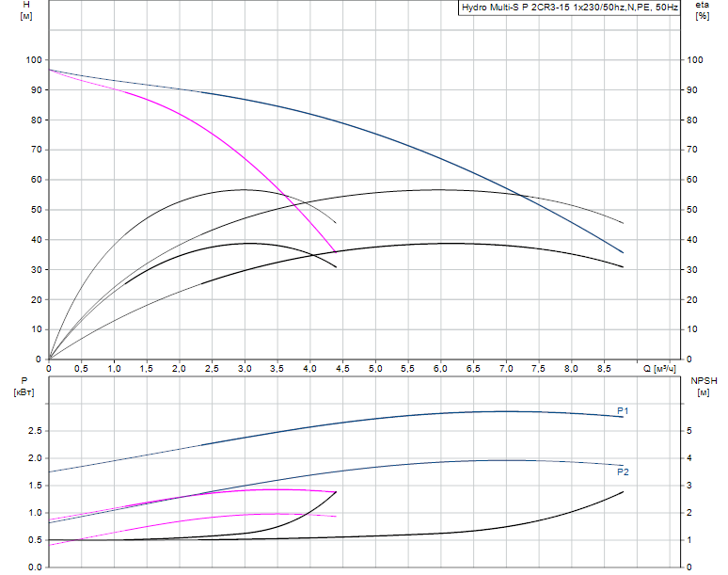Click value 3 on the NPSH axis

tap(689, 486)
